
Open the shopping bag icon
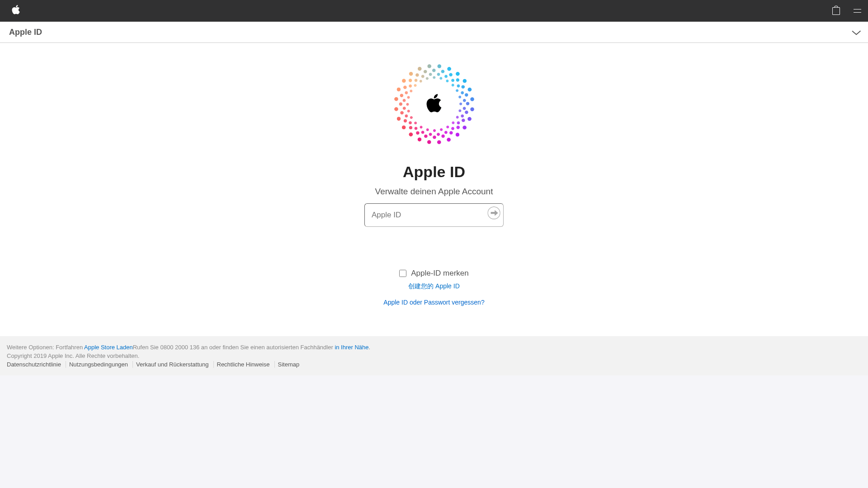(x=836, y=10)
